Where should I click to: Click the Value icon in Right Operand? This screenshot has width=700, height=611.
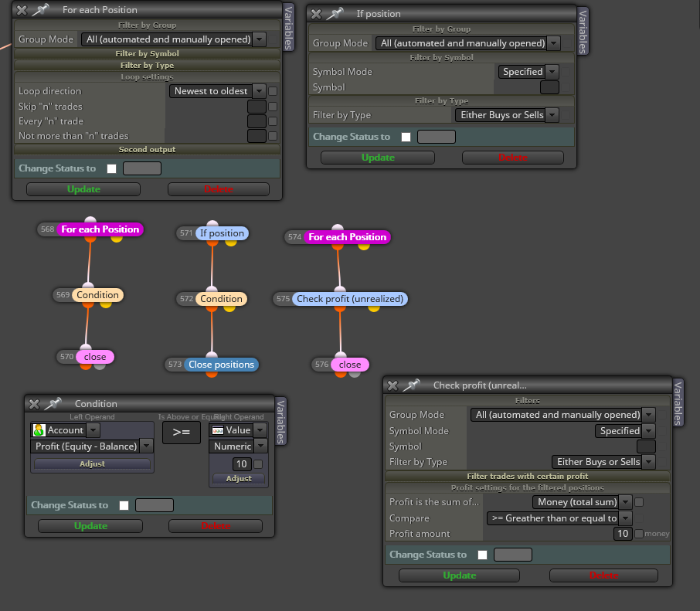[218, 430]
